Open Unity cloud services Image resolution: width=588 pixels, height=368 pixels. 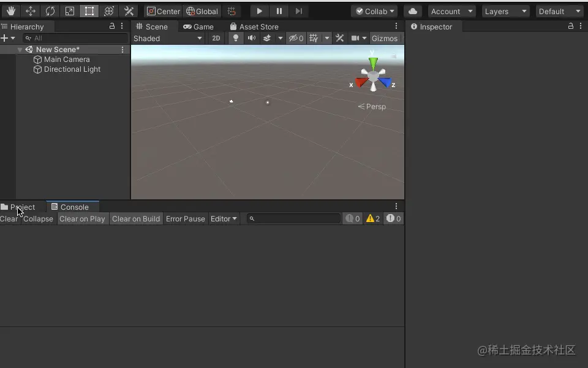click(x=412, y=11)
